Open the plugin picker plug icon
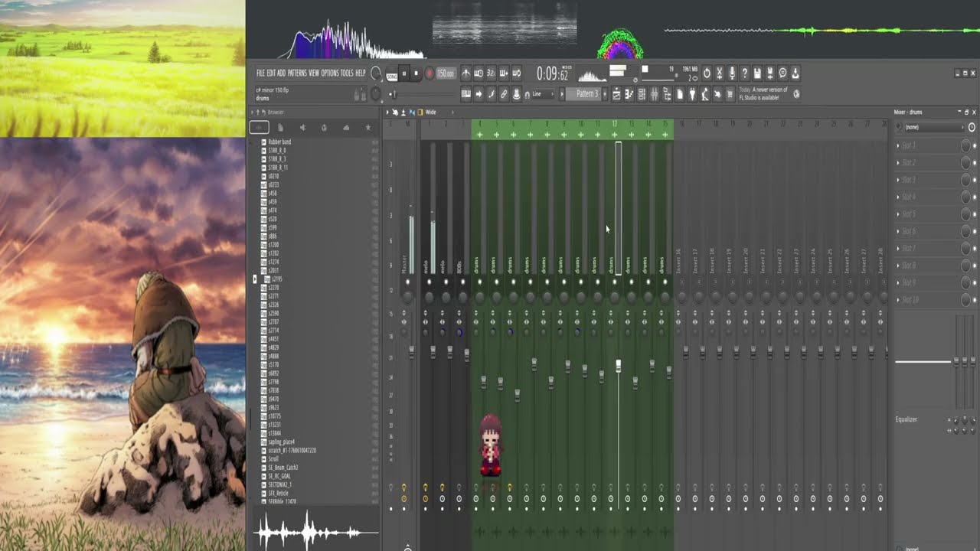 pos(692,94)
